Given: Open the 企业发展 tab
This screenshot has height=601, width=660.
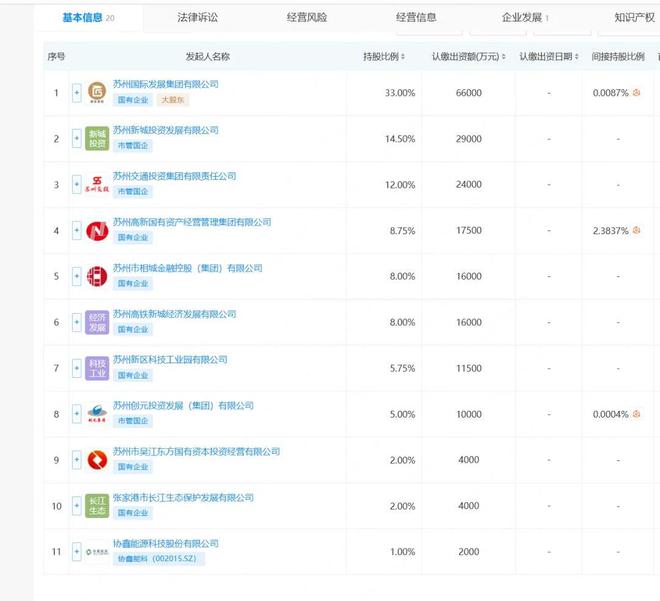Looking at the screenshot, I should 525,18.
